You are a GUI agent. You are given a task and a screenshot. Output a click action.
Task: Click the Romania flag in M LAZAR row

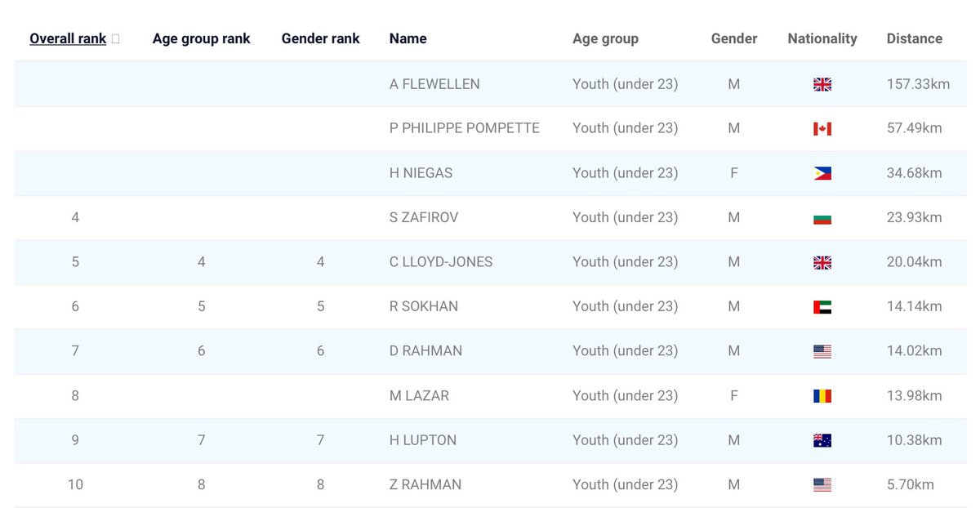822,396
